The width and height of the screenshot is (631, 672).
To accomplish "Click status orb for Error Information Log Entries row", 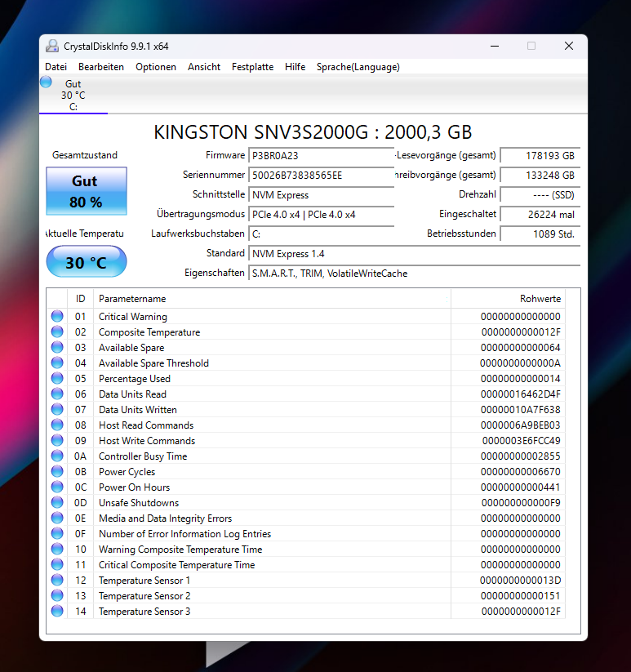I will 57,533.
